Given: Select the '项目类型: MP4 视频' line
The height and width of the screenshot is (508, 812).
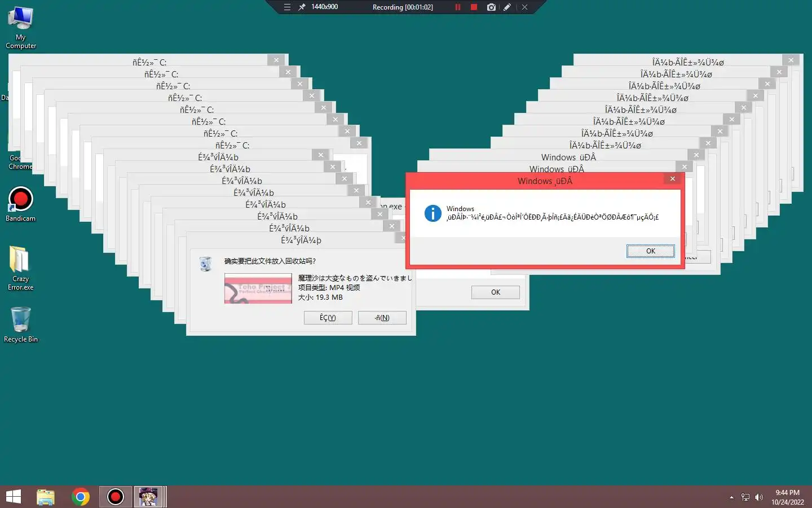Looking at the screenshot, I should pyautogui.click(x=329, y=288).
